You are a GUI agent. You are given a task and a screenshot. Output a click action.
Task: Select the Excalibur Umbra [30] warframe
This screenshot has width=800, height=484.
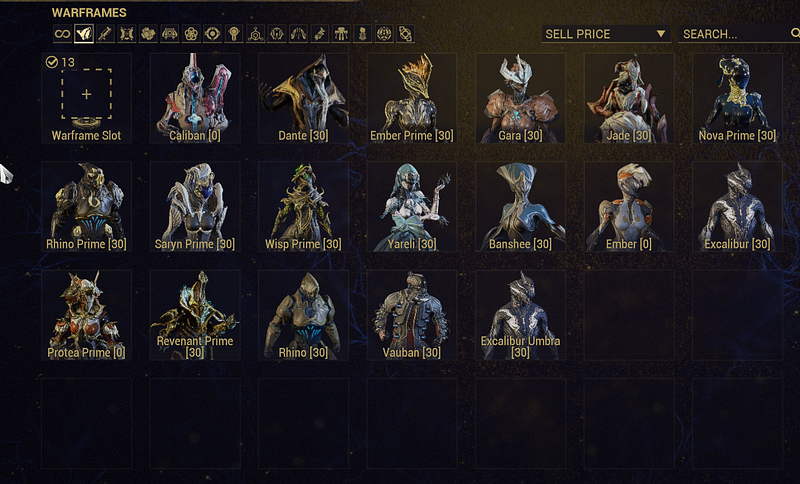coord(520,315)
